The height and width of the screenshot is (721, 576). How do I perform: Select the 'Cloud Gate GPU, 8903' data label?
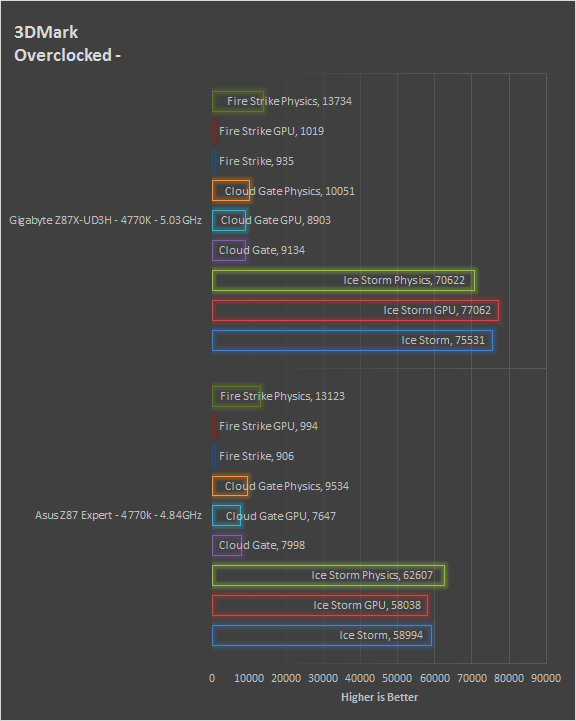click(x=275, y=220)
